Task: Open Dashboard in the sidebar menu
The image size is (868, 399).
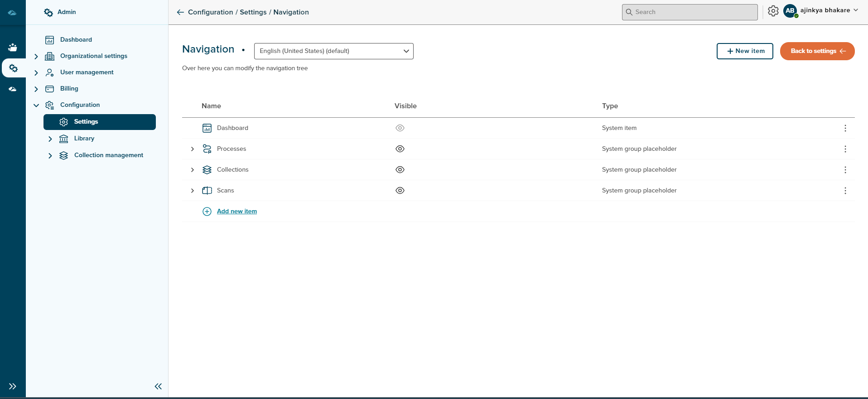Action: [76, 40]
